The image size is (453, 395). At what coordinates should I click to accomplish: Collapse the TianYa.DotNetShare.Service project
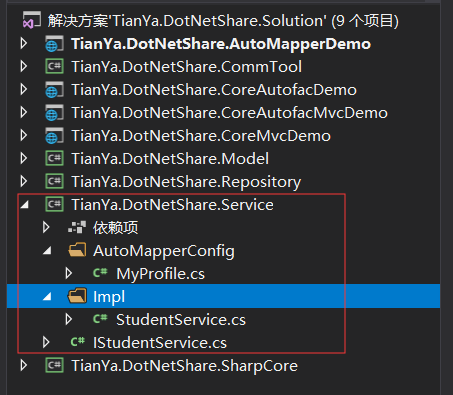(x=24, y=205)
